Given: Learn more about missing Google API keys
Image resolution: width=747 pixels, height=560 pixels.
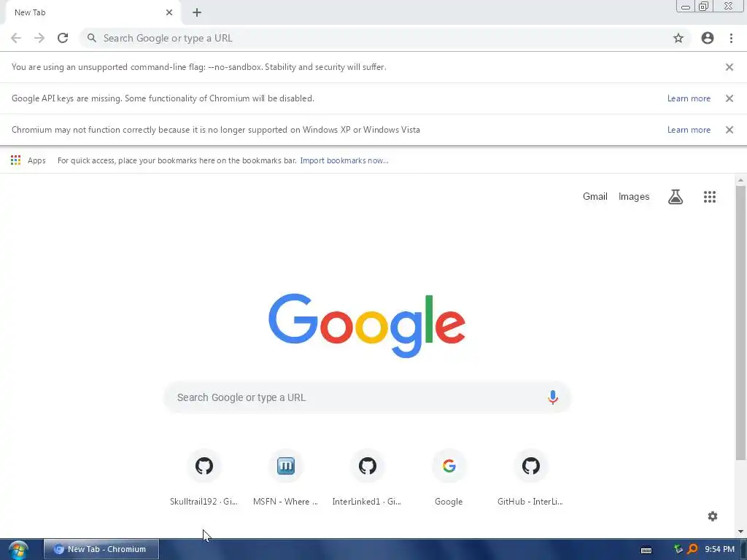Looking at the screenshot, I should 689,98.
